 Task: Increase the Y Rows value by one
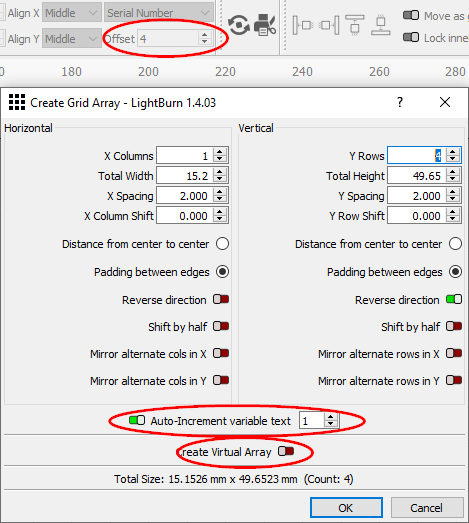[453, 152]
